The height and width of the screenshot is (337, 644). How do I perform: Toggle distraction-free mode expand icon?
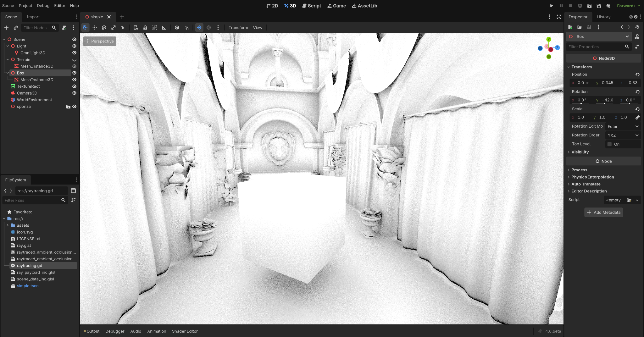[559, 17]
